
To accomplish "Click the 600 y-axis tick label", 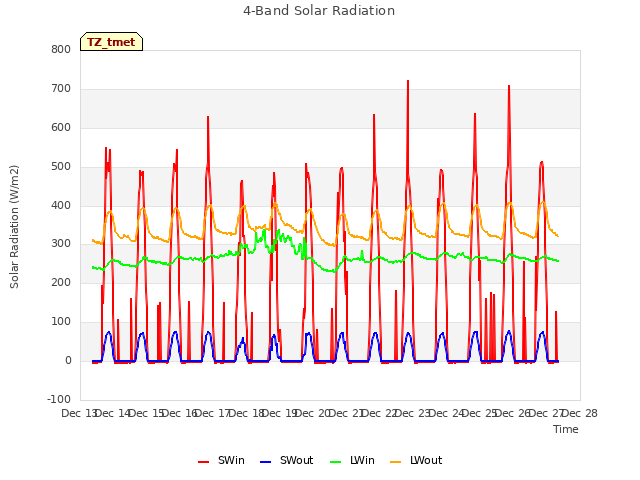I will pos(61,128).
